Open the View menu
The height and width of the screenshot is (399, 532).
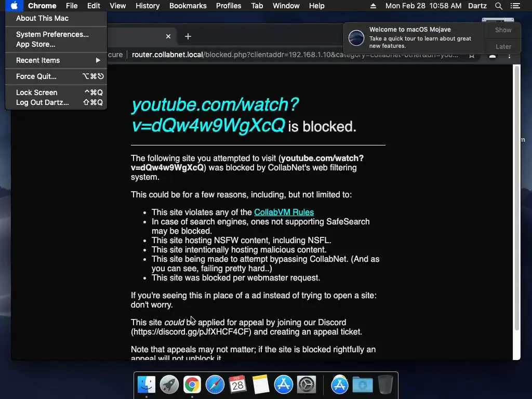point(118,6)
